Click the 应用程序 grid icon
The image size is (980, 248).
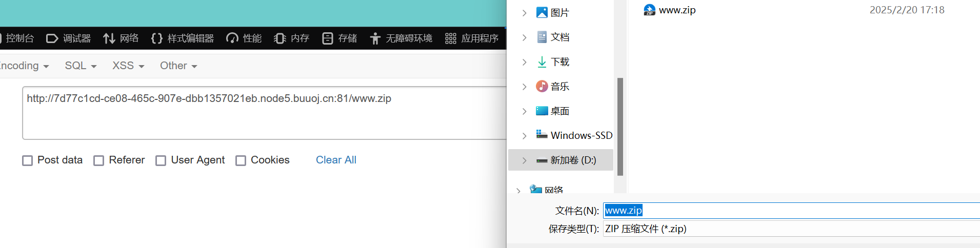(x=451, y=38)
